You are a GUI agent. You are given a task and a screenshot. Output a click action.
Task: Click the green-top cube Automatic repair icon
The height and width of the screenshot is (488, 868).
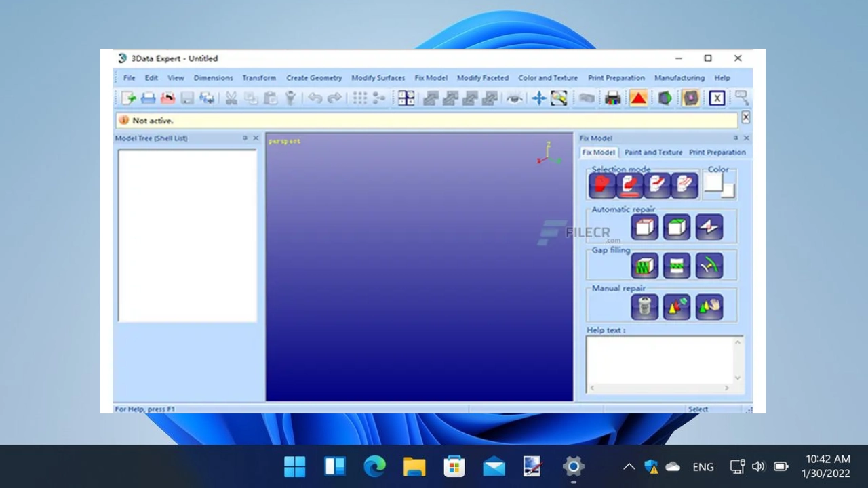click(677, 227)
